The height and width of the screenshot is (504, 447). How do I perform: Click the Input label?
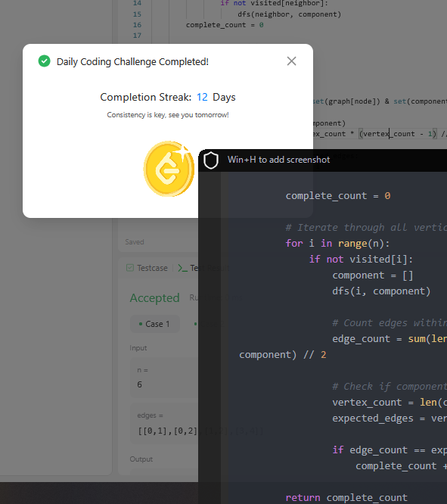coord(138,348)
